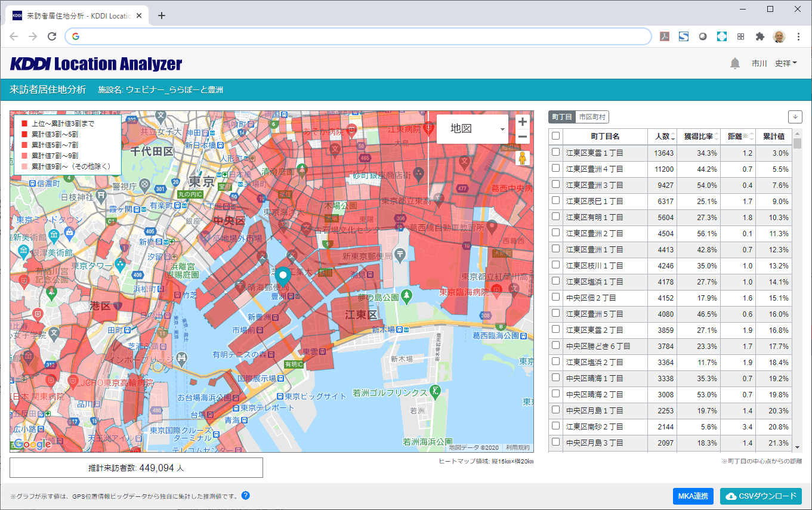The height and width of the screenshot is (510, 812).
Task: Click the 江東区塩浜２丁目 row name
Action: click(594, 362)
